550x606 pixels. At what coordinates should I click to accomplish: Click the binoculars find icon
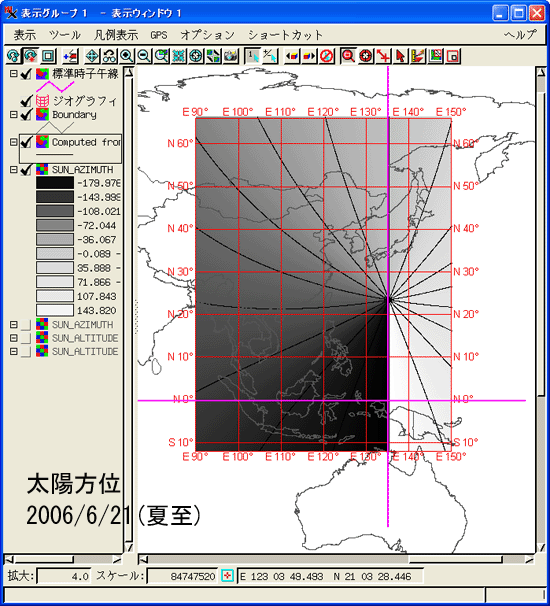point(109,56)
